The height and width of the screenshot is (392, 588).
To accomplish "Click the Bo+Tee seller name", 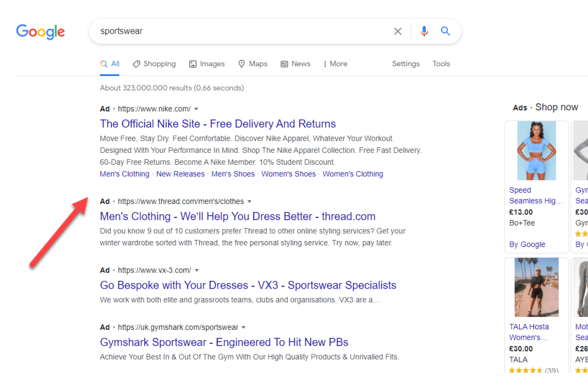I will click(522, 223).
